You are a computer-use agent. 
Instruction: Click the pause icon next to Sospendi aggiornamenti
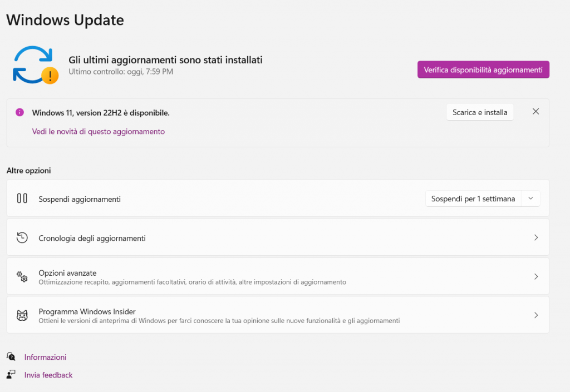(22, 198)
